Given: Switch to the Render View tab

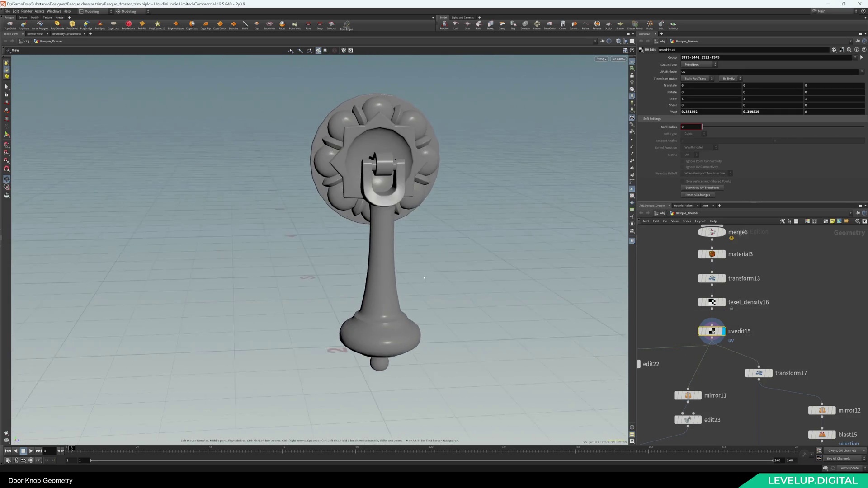Looking at the screenshot, I should point(35,34).
